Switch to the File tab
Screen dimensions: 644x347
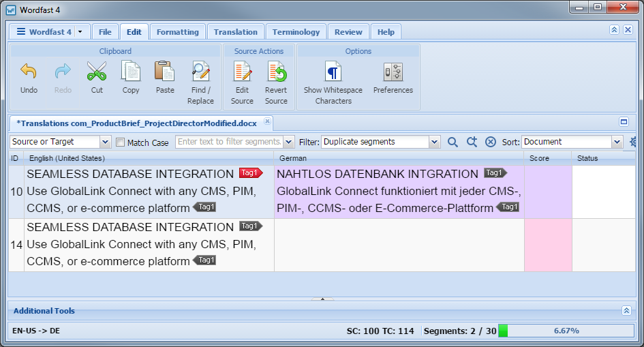pyautogui.click(x=105, y=31)
